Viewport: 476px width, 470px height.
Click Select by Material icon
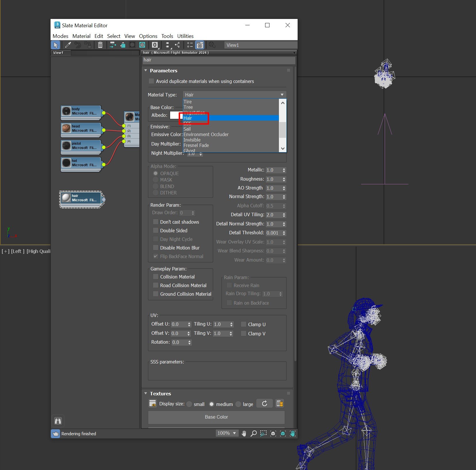[x=212, y=45]
